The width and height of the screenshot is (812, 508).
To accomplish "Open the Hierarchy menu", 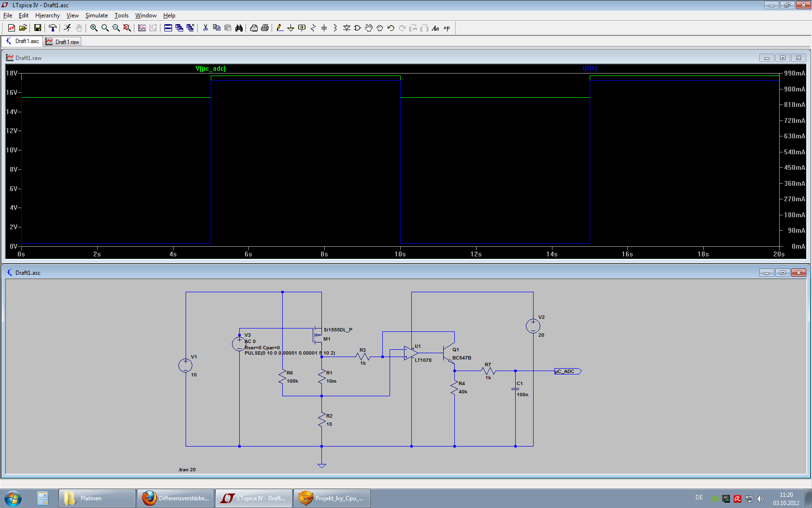I will click(47, 15).
